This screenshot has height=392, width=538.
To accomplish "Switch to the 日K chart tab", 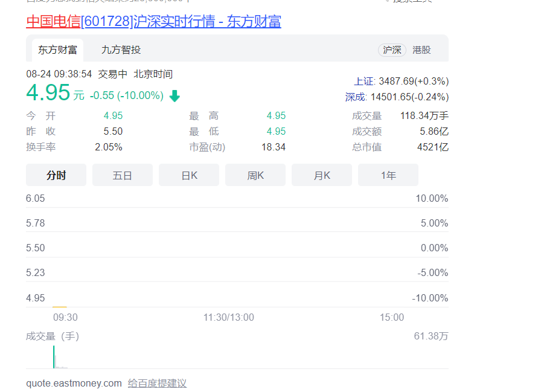I will [189, 175].
